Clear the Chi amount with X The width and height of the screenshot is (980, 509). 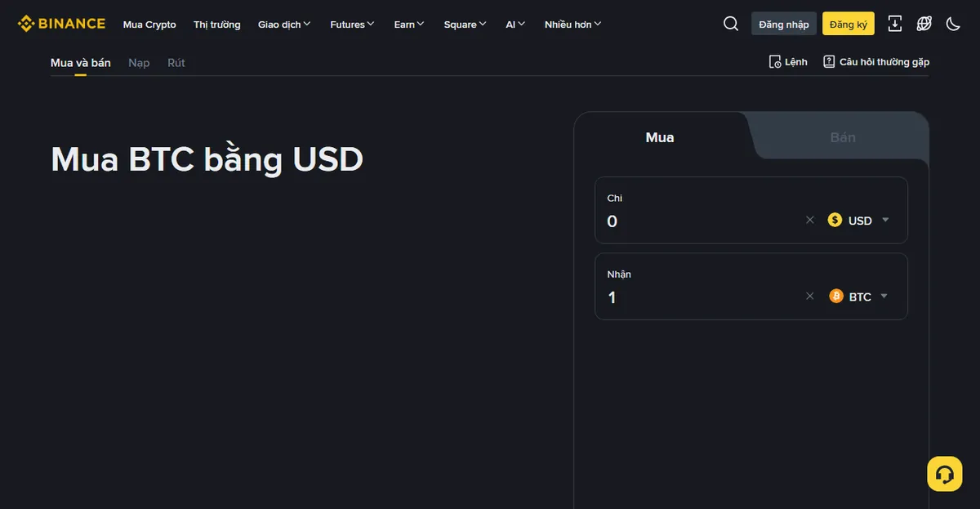[x=810, y=220]
